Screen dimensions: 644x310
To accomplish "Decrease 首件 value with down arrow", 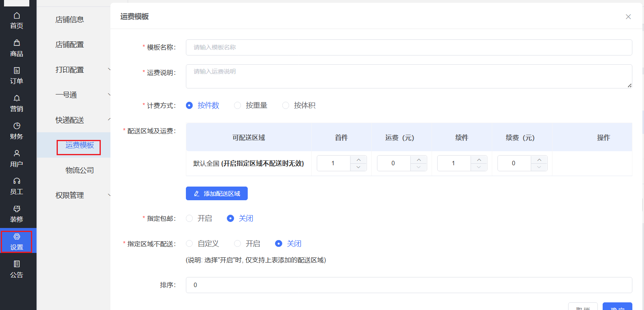I will click(x=359, y=167).
